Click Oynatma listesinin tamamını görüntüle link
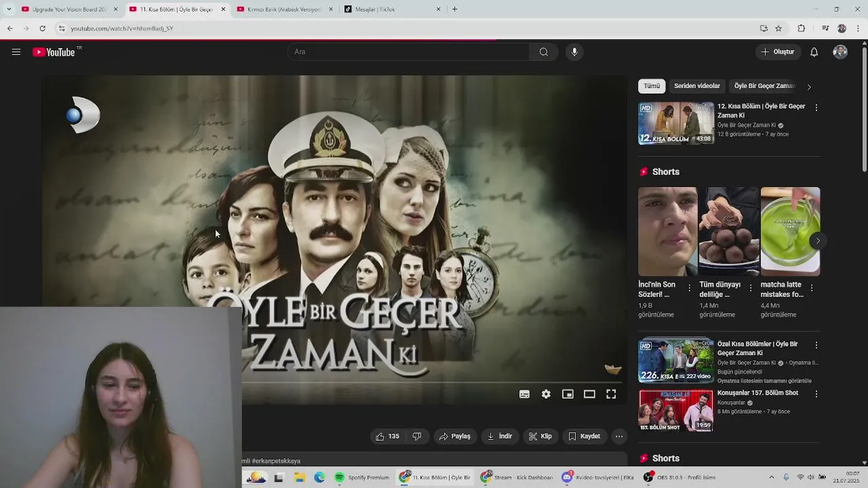The width and height of the screenshot is (868, 488). click(x=764, y=381)
